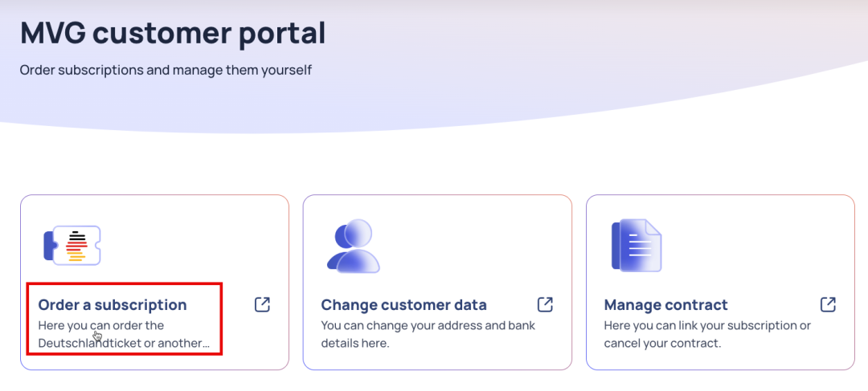
Task: Click 'You can change your address and bank' line
Action: [x=428, y=325]
